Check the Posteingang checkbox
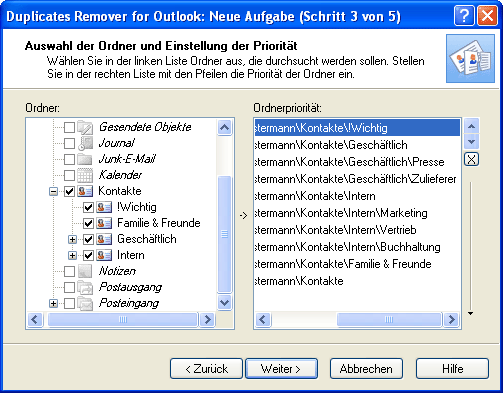 click(69, 303)
